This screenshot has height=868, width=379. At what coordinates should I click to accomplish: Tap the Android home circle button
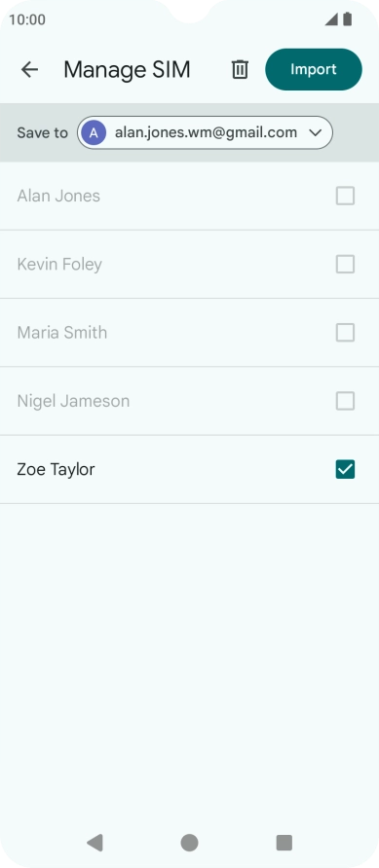189,843
